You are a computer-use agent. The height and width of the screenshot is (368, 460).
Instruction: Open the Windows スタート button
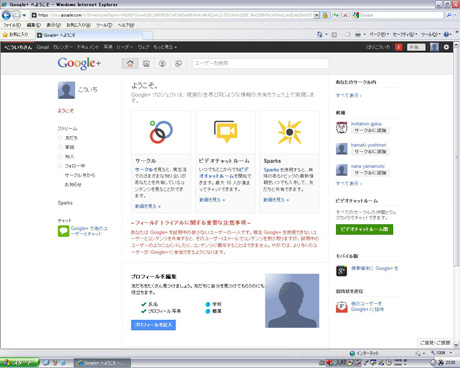(x=19, y=363)
